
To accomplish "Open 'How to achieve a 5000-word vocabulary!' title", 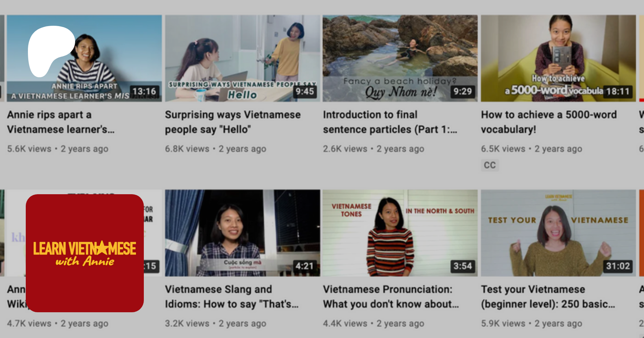I will [x=549, y=122].
